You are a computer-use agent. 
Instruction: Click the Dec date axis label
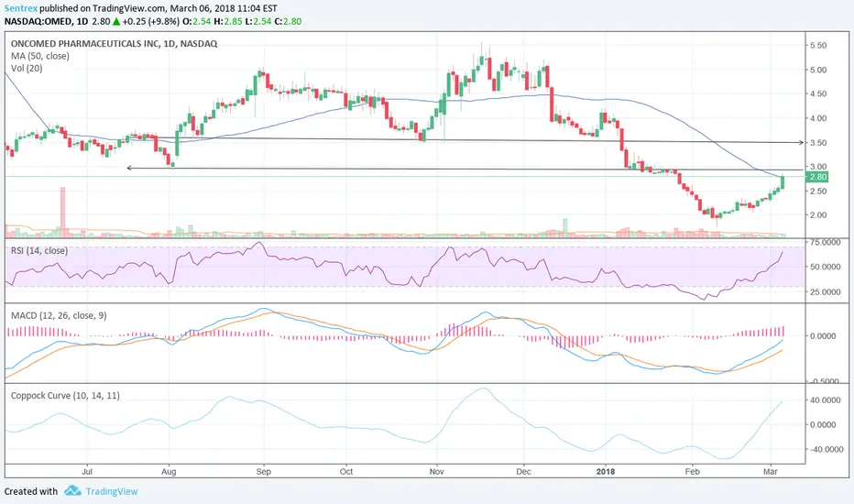523,471
